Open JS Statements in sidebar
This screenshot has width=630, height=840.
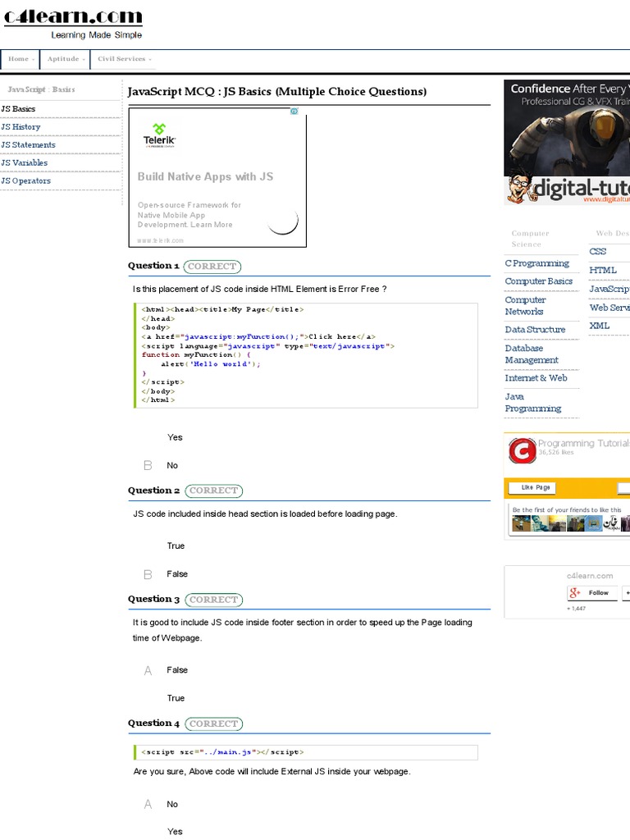click(x=29, y=144)
